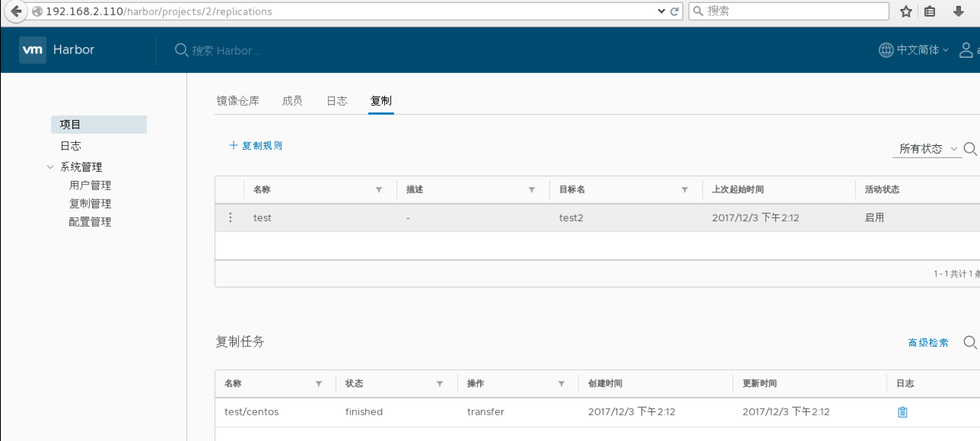Viewport: 980px width, 441px height.
Task: Click the browser back arrow button
Action: coord(16,11)
